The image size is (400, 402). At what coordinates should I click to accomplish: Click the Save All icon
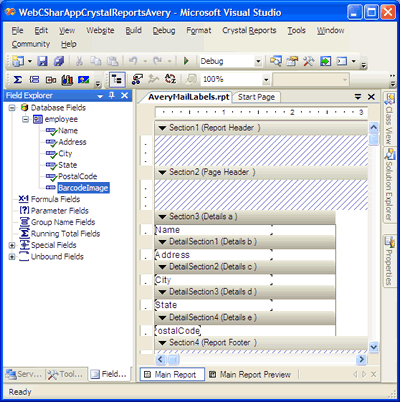click(59, 61)
